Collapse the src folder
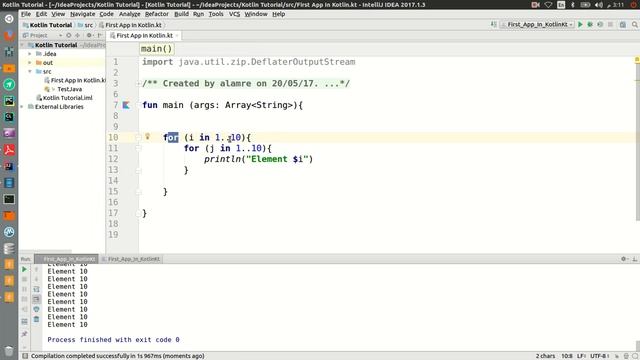Image resolution: width=640 pixels, height=360 pixels. 30,71
